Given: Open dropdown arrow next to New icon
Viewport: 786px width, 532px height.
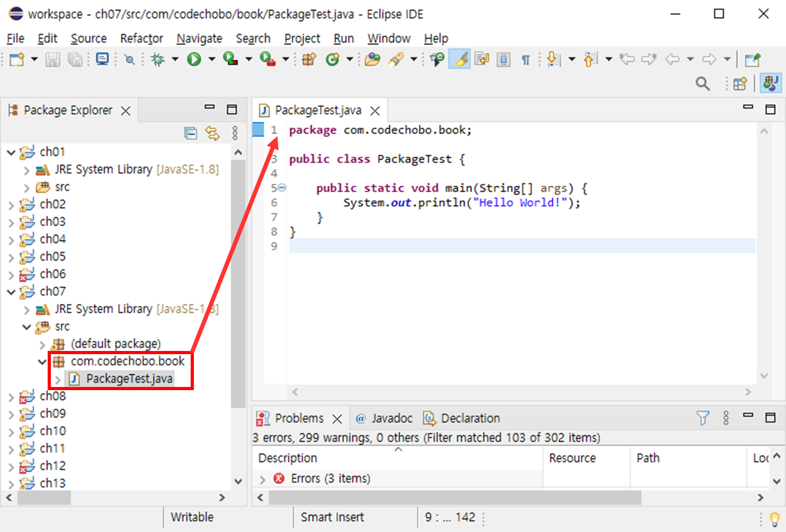Looking at the screenshot, I should coord(34,59).
